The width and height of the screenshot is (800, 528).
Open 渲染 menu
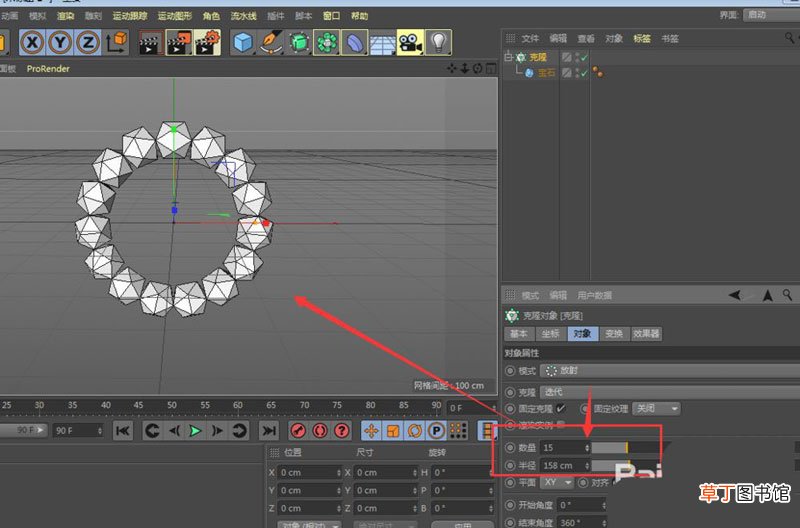[65, 16]
